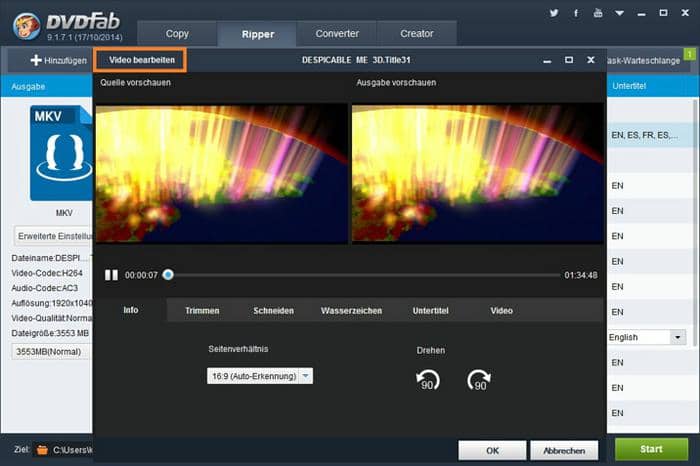The height and width of the screenshot is (466, 700).
Task: Open DVDFab Twitter link icon
Action: click(554, 13)
